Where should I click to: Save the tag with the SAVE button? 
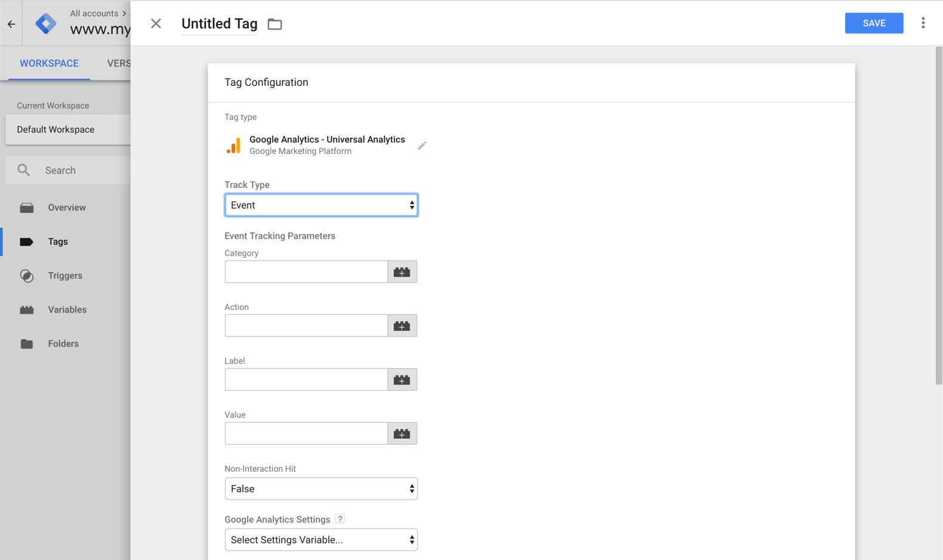pyautogui.click(x=874, y=23)
